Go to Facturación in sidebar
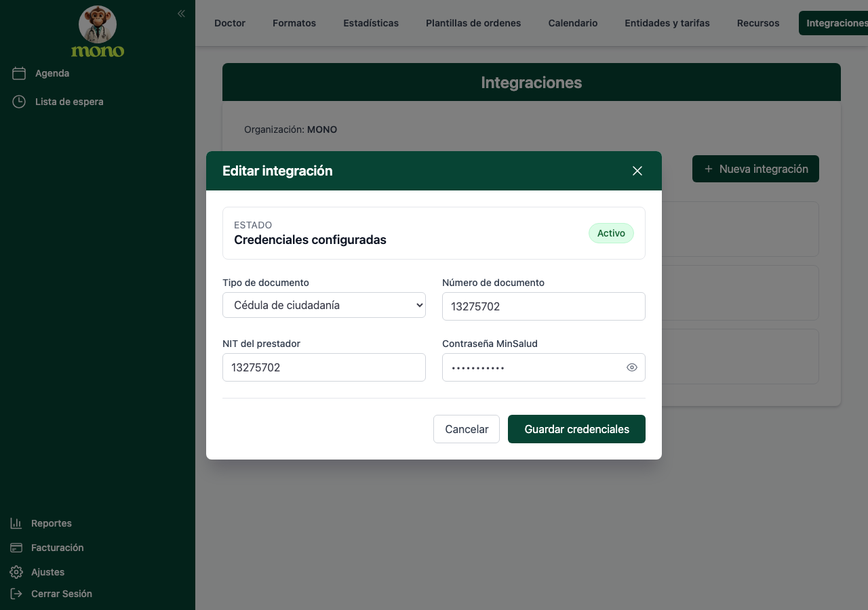Viewport: 868px width, 610px height. coord(58,548)
